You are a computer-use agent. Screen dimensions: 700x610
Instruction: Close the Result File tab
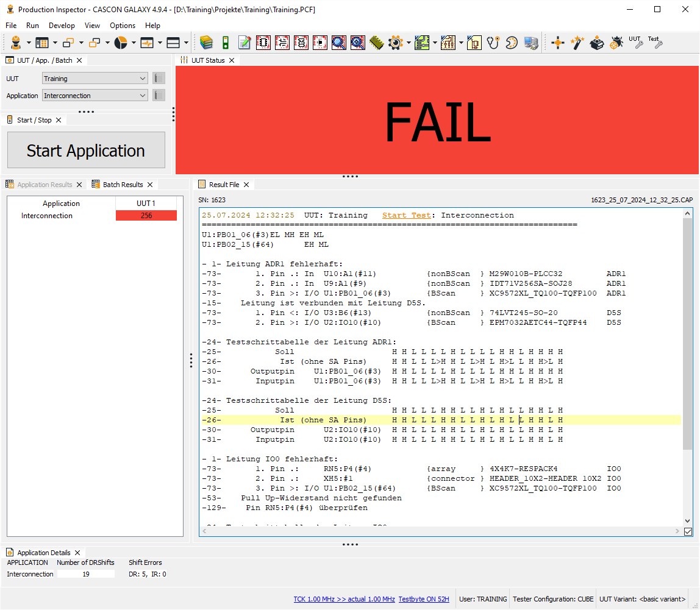coord(246,185)
